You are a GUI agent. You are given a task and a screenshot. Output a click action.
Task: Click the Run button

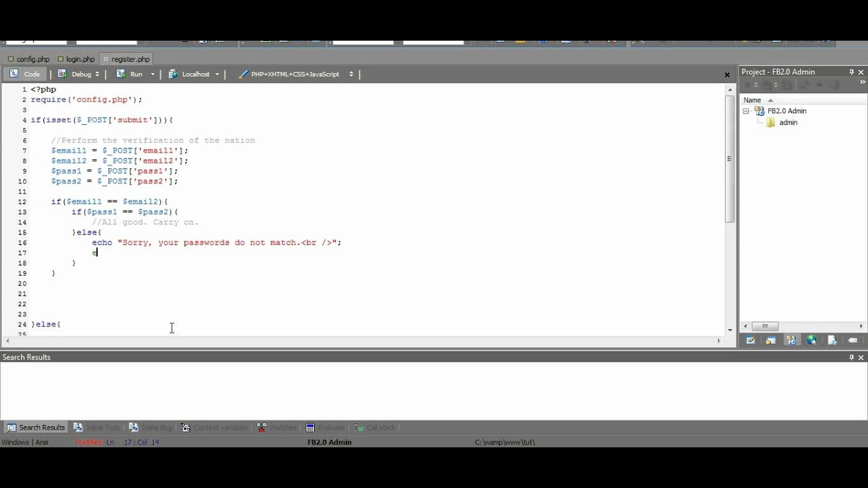[x=130, y=74]
